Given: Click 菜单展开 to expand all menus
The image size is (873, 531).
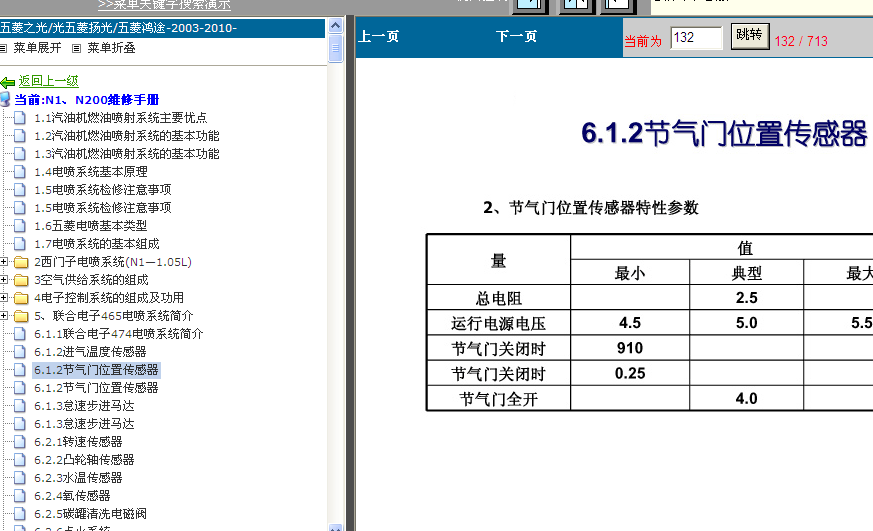Looking at the screenshot, I should click(x=37, y=48).
